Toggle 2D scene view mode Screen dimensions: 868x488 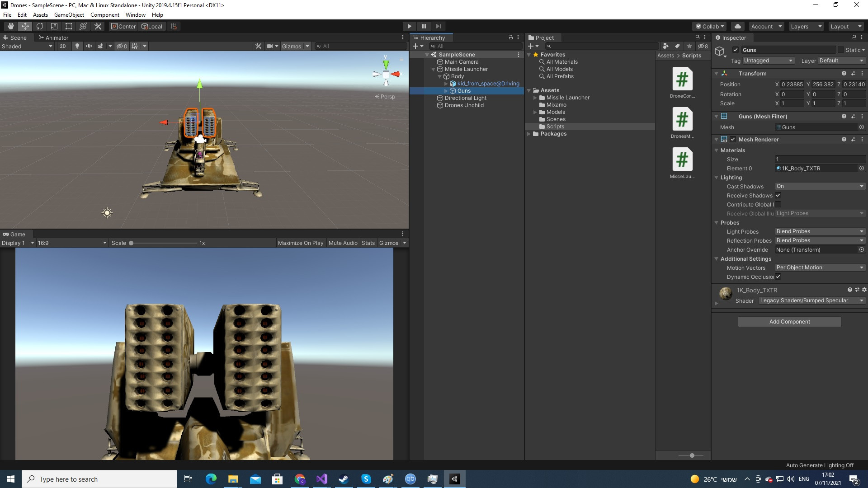point(63,46)
